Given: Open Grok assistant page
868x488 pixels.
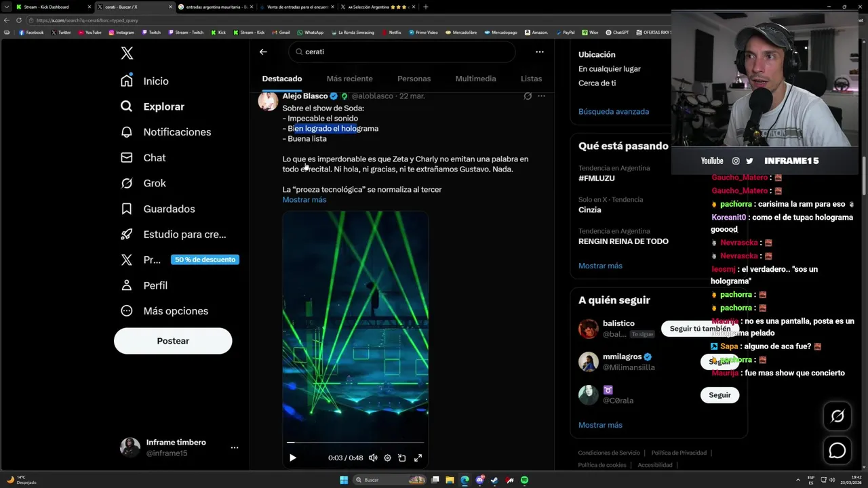Looking at the screenshot, I should pos(143,183).
